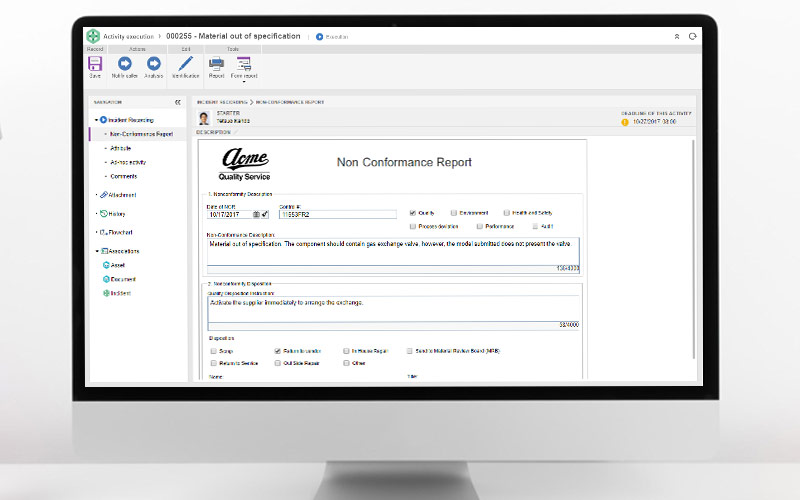
Task: Click the Analysis arrow icon
Action: coord(154,63)
